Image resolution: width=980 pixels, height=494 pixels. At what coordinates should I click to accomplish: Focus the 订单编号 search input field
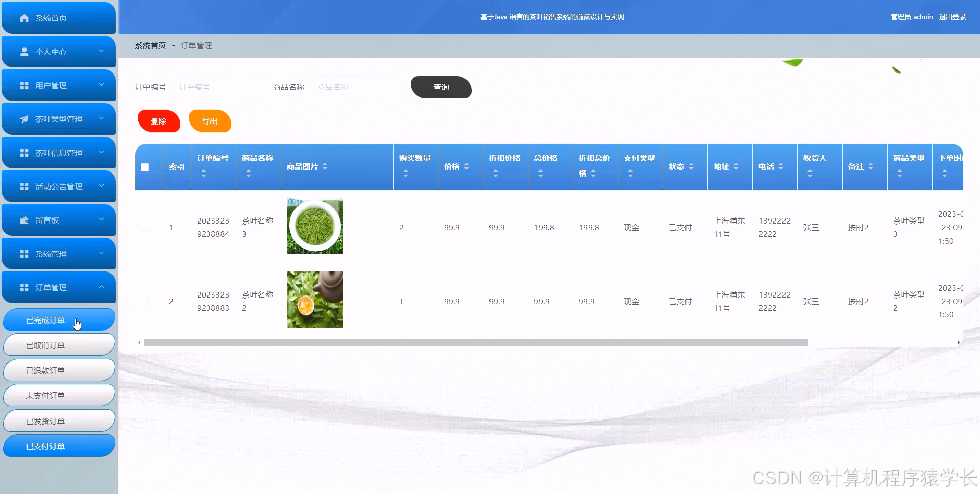[217, 87]
